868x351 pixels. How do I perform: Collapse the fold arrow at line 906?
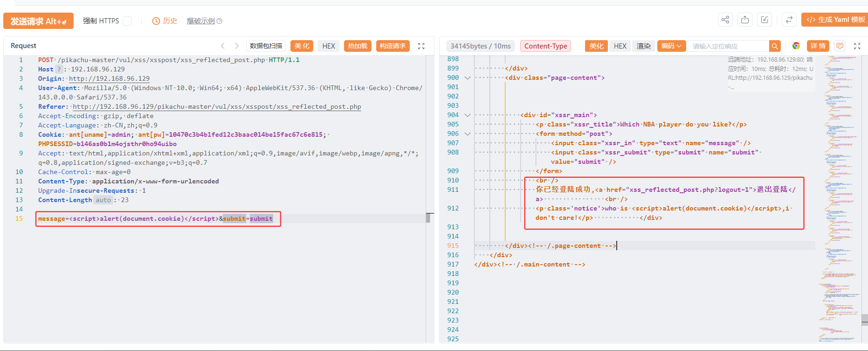click(x=468, y=134)
